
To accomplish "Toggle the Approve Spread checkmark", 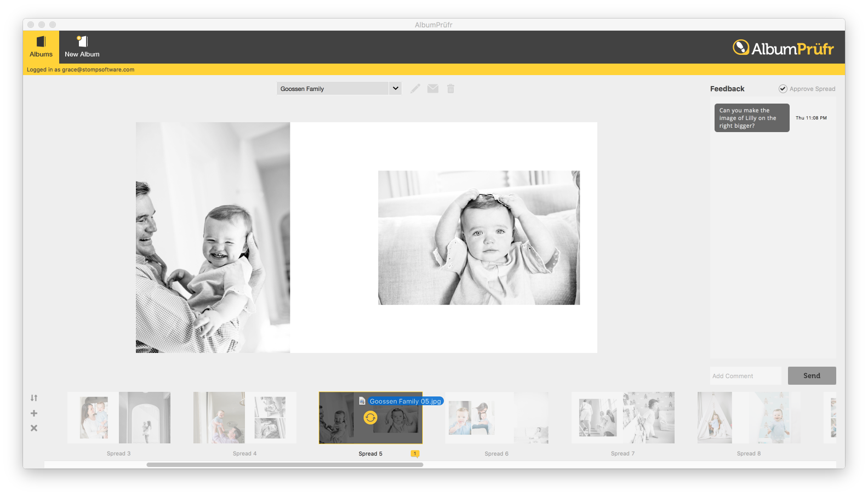I will pos(783,89).
